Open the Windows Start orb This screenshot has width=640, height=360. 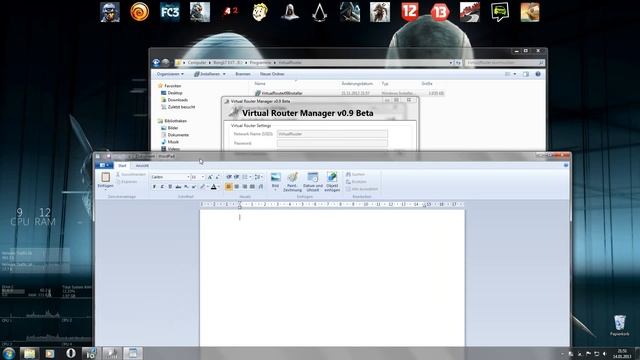[x=9, y=353]
